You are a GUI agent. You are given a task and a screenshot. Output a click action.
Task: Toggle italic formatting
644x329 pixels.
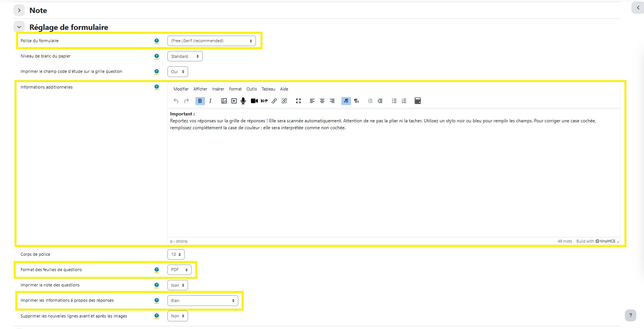point(210,101)
